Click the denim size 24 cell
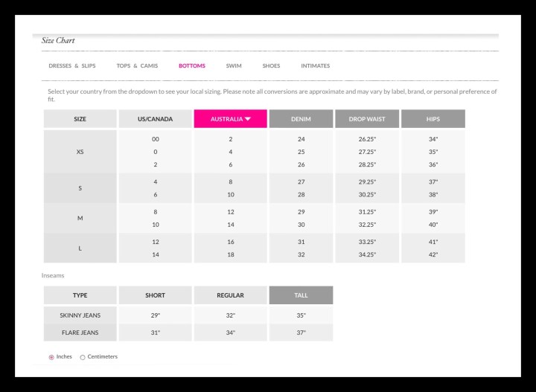 tap(301, 139)
